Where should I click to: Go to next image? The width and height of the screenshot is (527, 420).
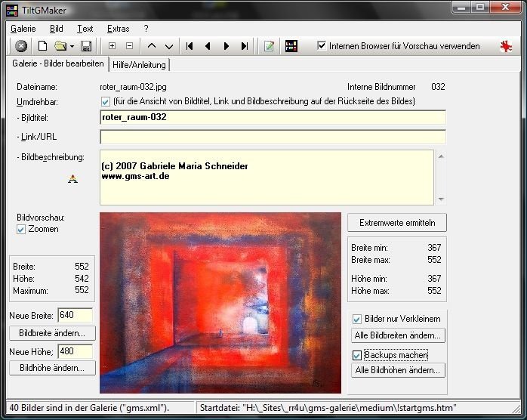click(x=227, y=46)
